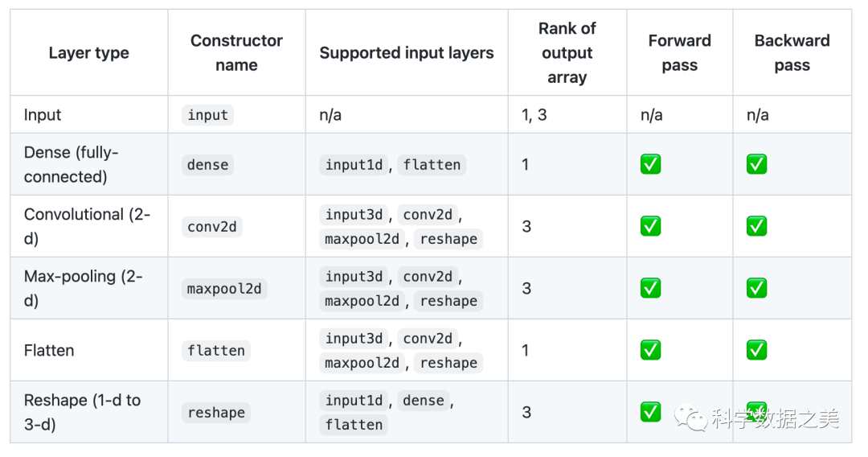Click Forward pass checkmark in Convolutional row
This screenshot has width=868, height=457.
650,226
